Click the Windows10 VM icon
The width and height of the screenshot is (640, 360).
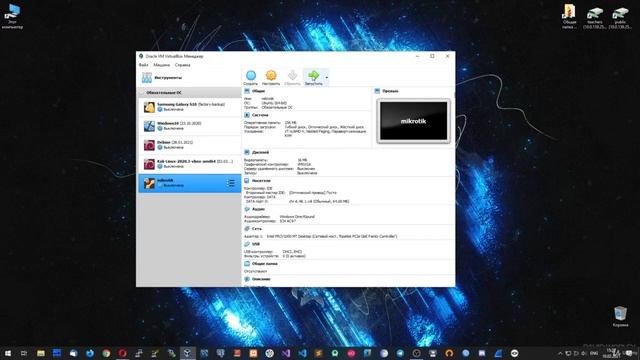point(149,126)
